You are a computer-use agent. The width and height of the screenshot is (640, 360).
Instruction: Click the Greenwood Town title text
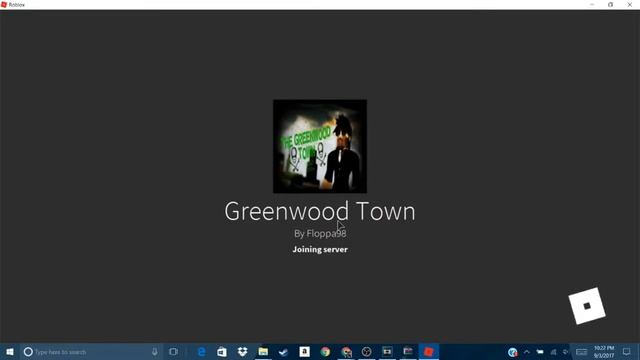[320, 211]
